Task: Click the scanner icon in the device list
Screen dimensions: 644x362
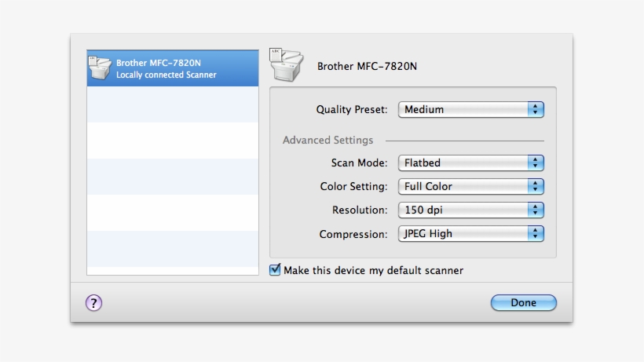Action: tap(100, 68)
